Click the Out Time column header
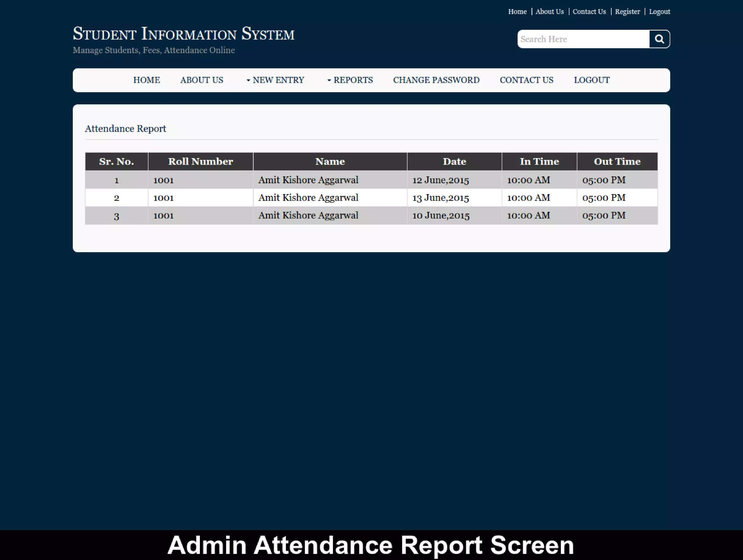 [617, 161]
